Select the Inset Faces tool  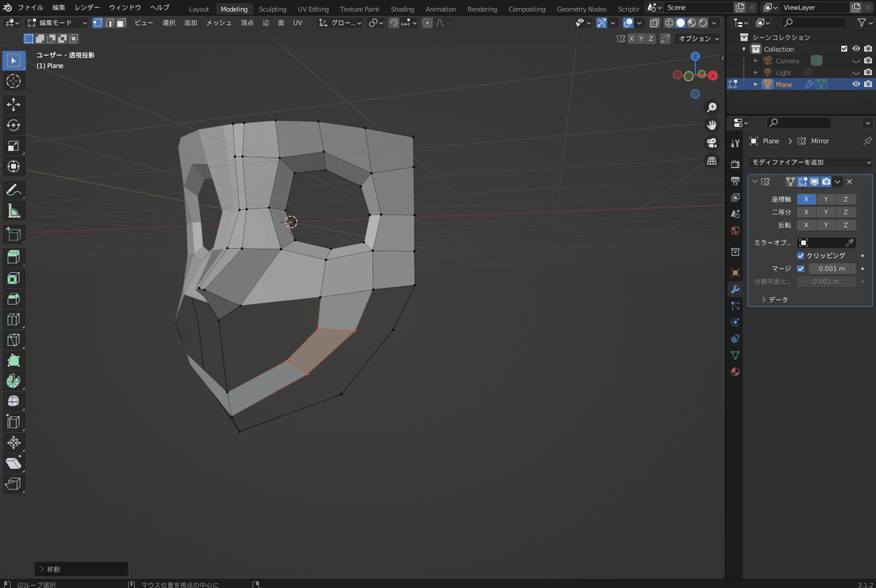point(14,279)
